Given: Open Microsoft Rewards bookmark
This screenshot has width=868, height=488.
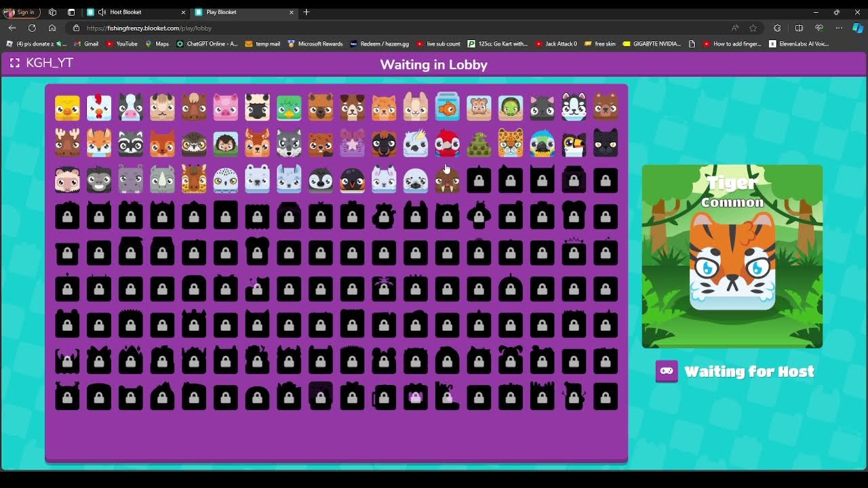Looking at the screenshot, I should [315, 44].
